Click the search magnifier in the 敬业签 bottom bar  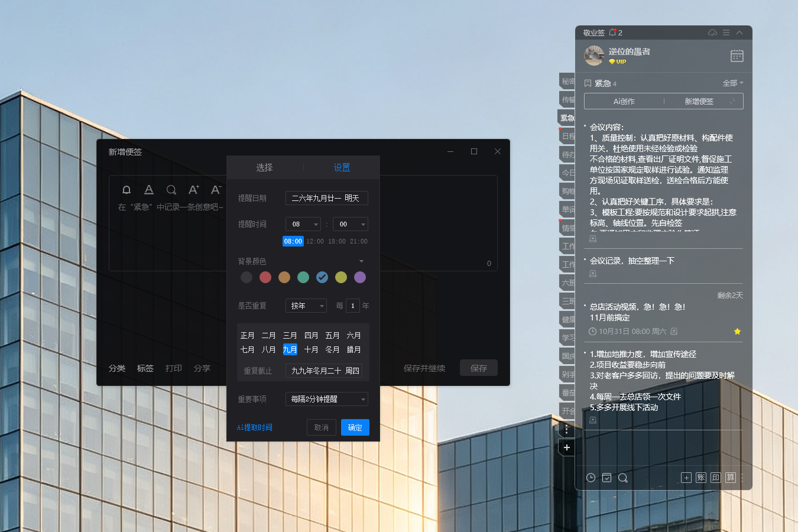tap(623, 478)
